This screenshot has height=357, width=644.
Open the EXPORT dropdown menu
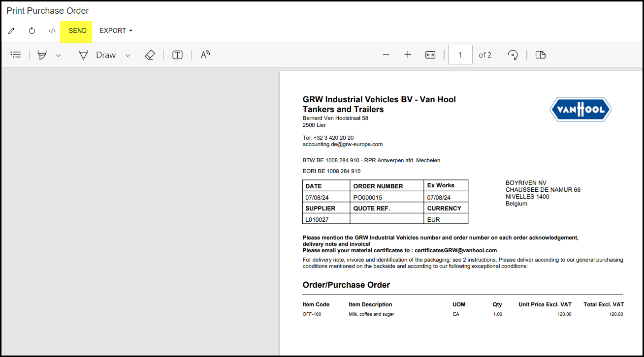pyautogui.click(x=116, y=31)
